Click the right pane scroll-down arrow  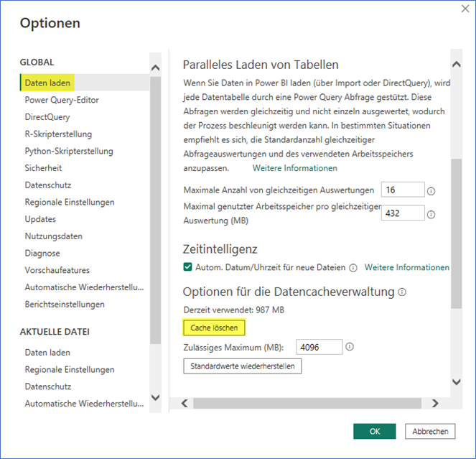(456, 382)
